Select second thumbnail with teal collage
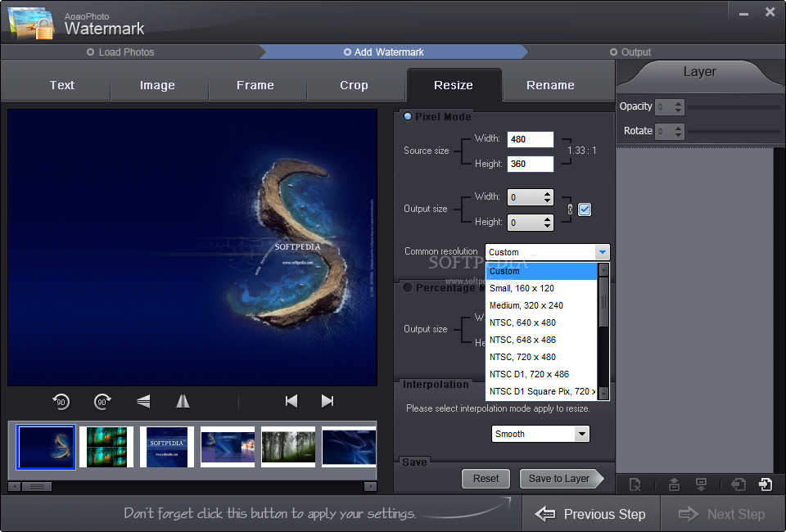786x532 pixels. [106, 447]
